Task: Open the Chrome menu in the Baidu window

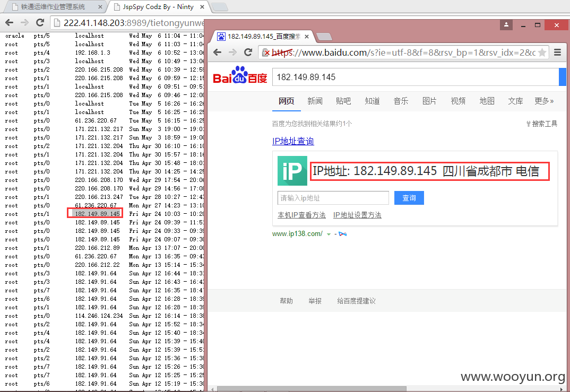Action: point(558,53)
